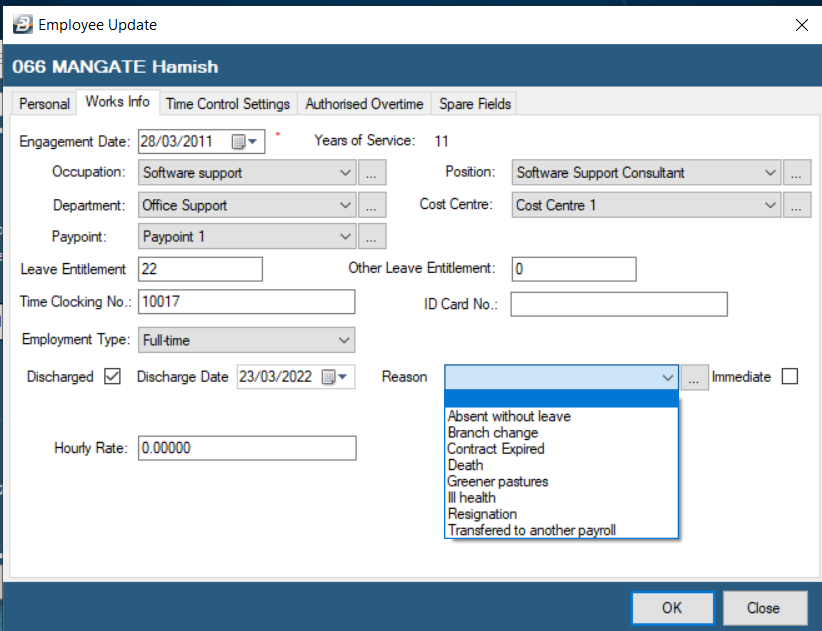Click the Employee Update app logo icon
Image resolution: width=822 pixels, height=631 pixels.
click(23, 25)
